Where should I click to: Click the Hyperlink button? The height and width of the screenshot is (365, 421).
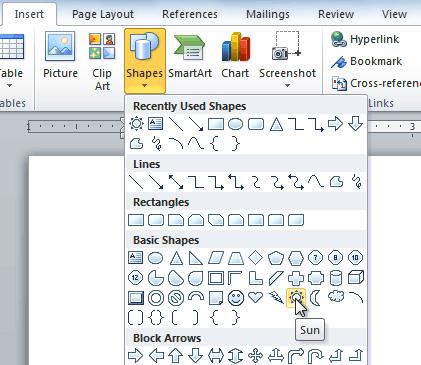365,39
